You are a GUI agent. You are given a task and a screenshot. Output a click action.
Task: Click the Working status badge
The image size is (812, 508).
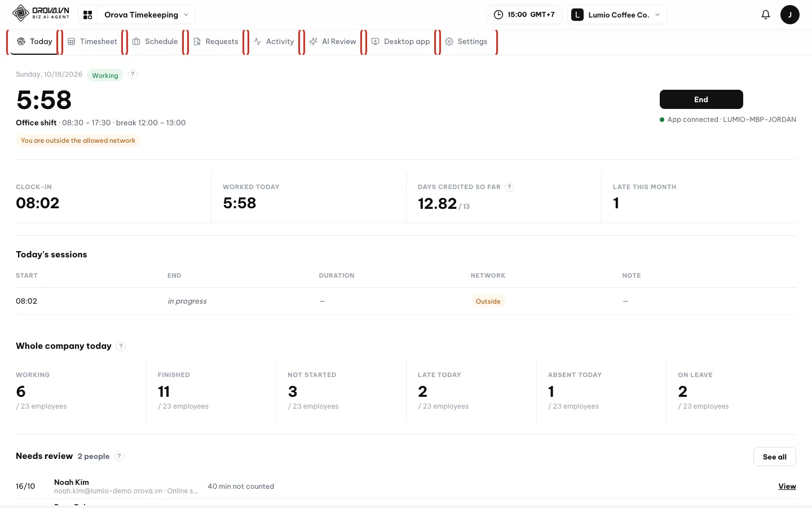[105, 75]
